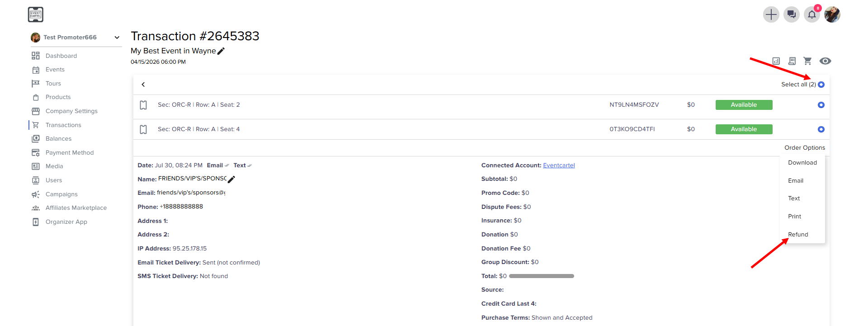
Task: Click the Payment Method card icon
Action: coord(36,153)
